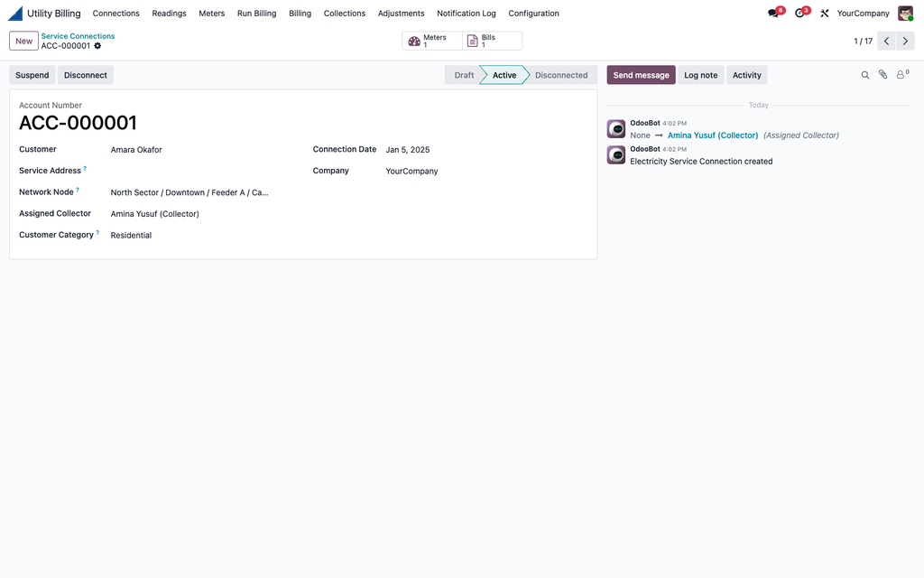This screenshot has height=578, width=924.
Task: Open the Readings menu
Action: [169, 13]
